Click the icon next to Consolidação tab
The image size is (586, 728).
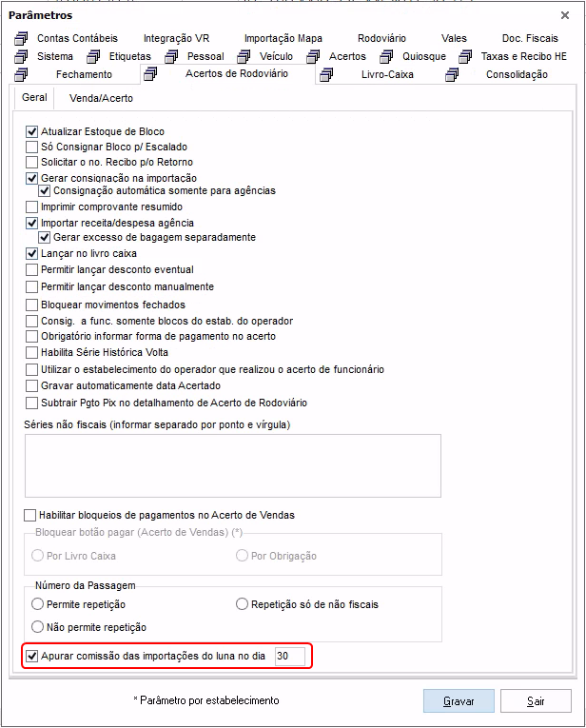(x=452, y=74)
